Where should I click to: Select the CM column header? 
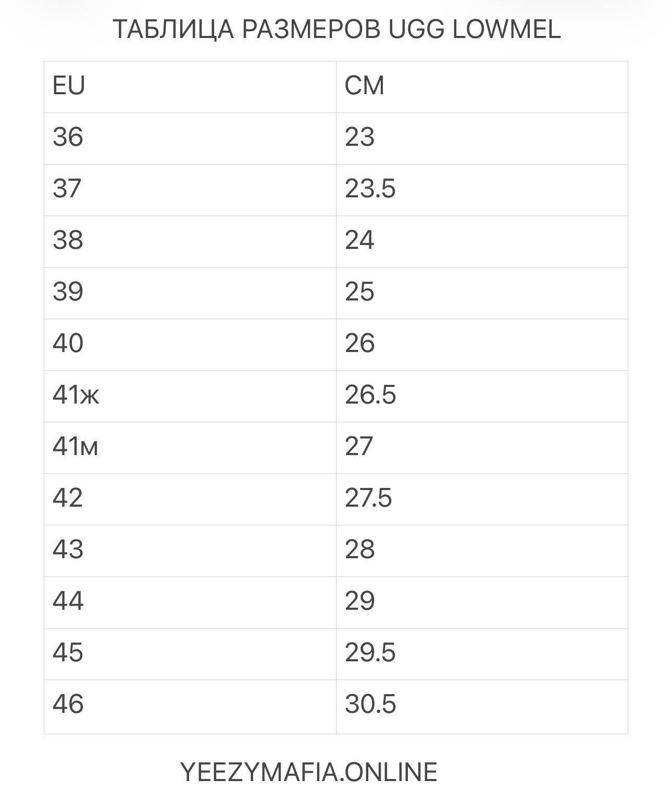364,85
